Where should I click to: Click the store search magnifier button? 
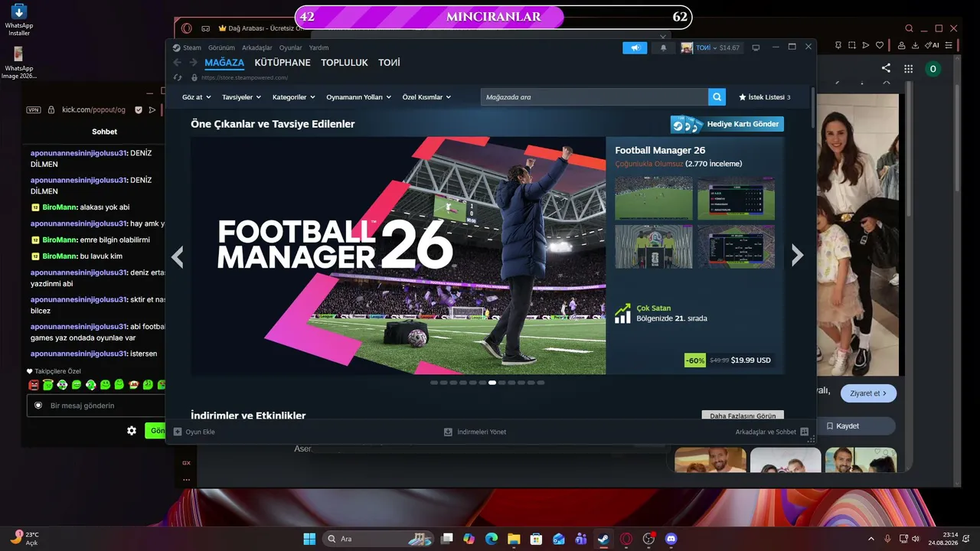(717, 97)
